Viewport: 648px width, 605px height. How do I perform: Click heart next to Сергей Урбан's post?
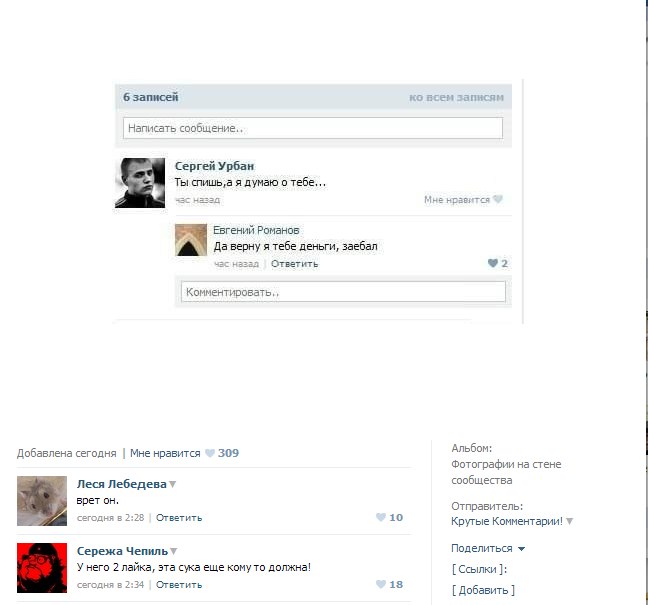(498, 200)
